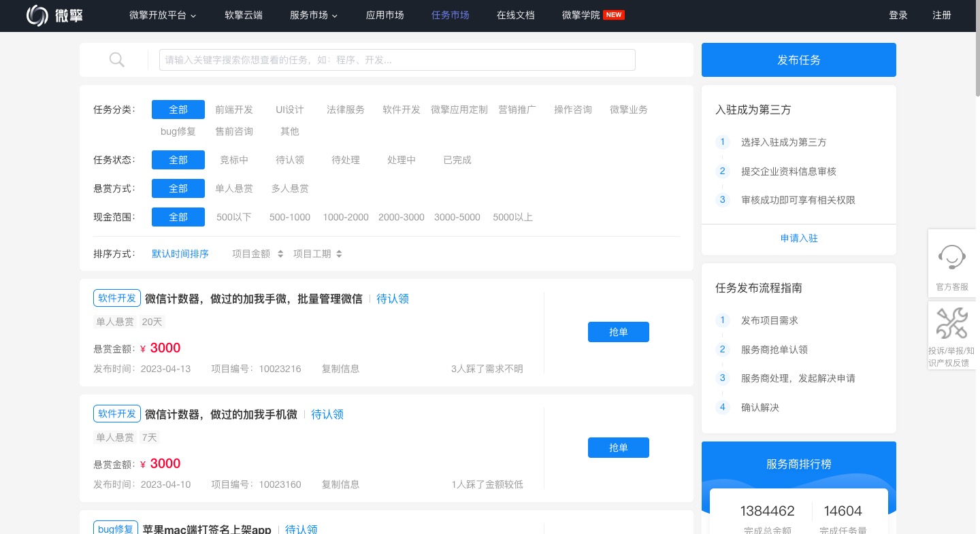Click the search magnifier icon

pyautogui.click(x=117, y=60)
